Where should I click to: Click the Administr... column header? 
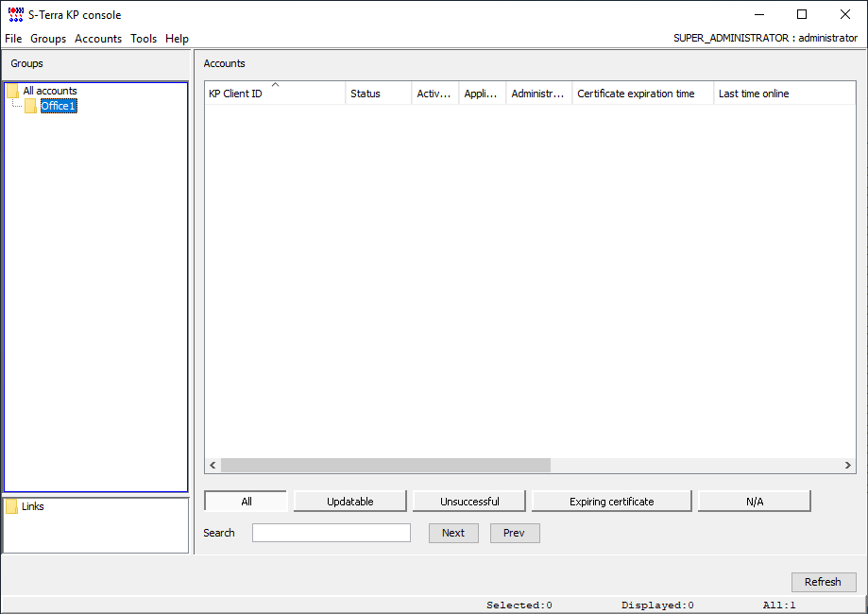point(539,93)
